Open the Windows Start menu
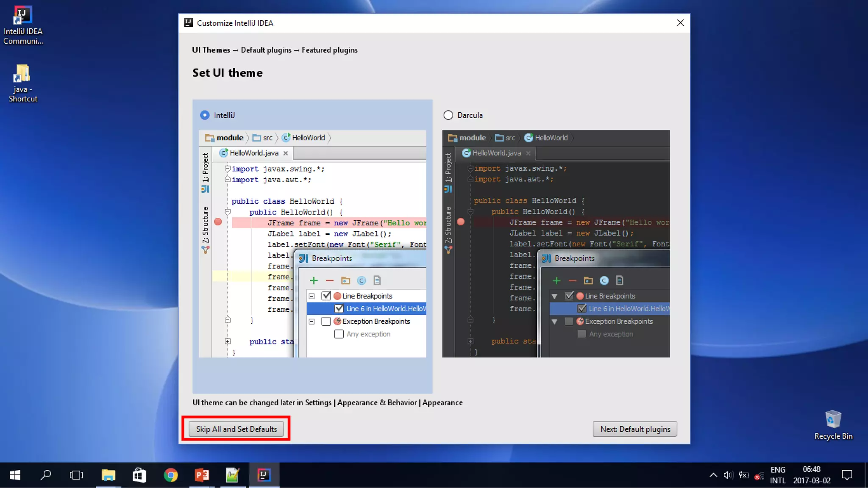 pos(15,475)
